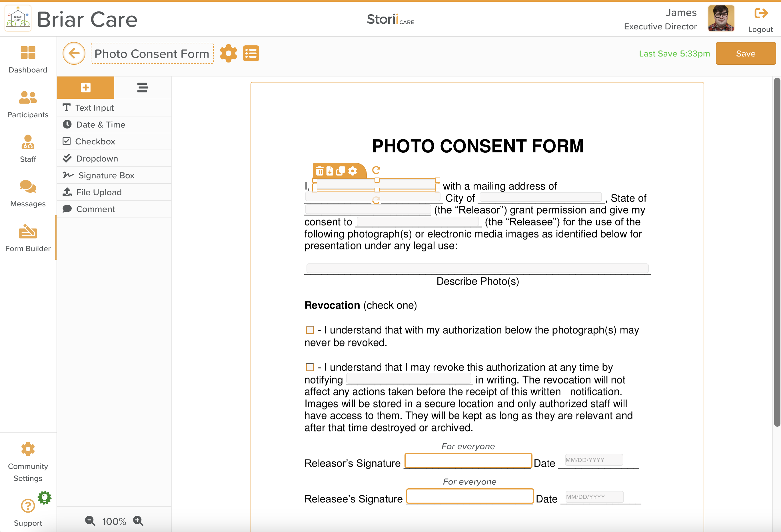Open the form list icon beside the gear

251,53
